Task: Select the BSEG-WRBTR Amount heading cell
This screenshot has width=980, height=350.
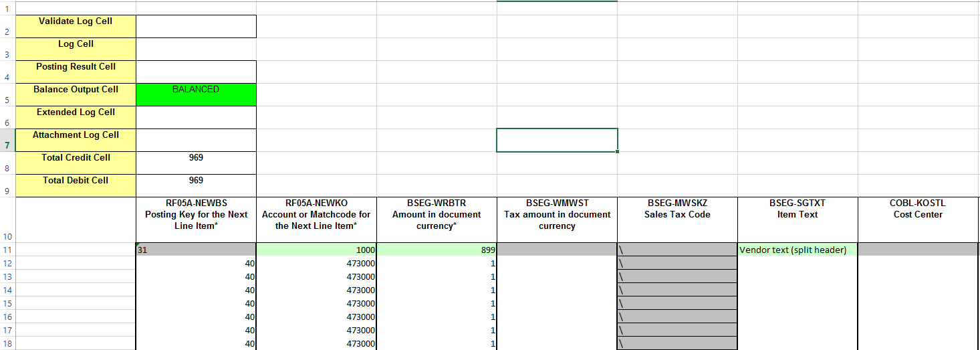Action: 437,220
